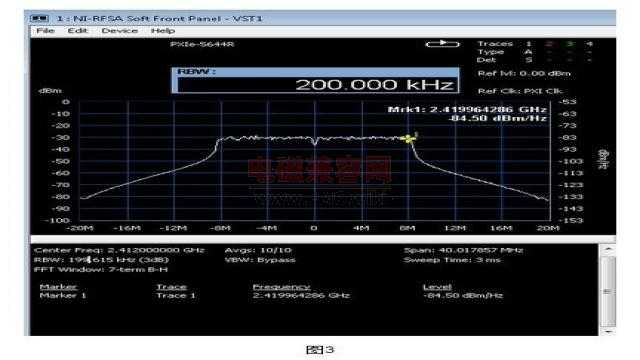Click the Ref Clk PXI Clk setting
Screen dimensions: 640x360
coord(520,91)
